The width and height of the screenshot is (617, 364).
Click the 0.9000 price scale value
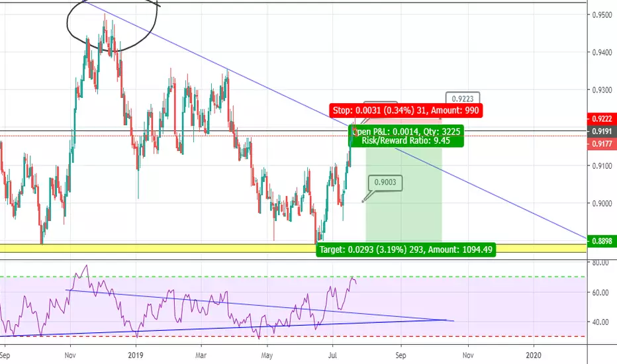click(602, 203)
